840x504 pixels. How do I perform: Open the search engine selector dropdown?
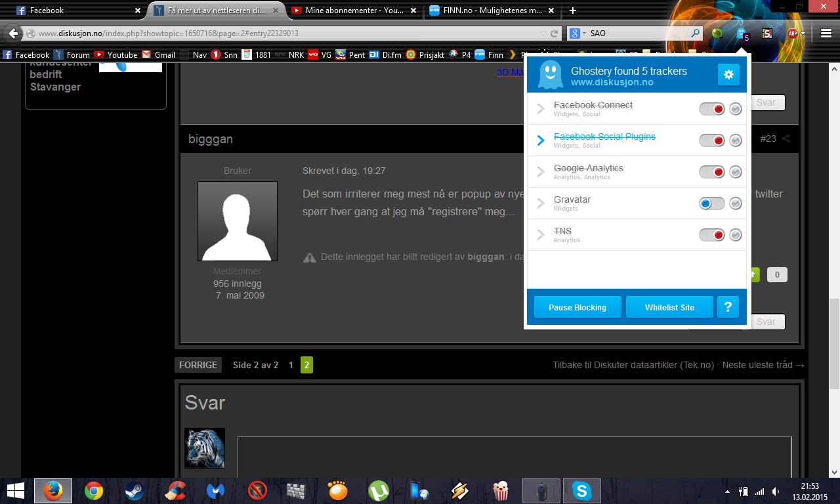(577, 33)
